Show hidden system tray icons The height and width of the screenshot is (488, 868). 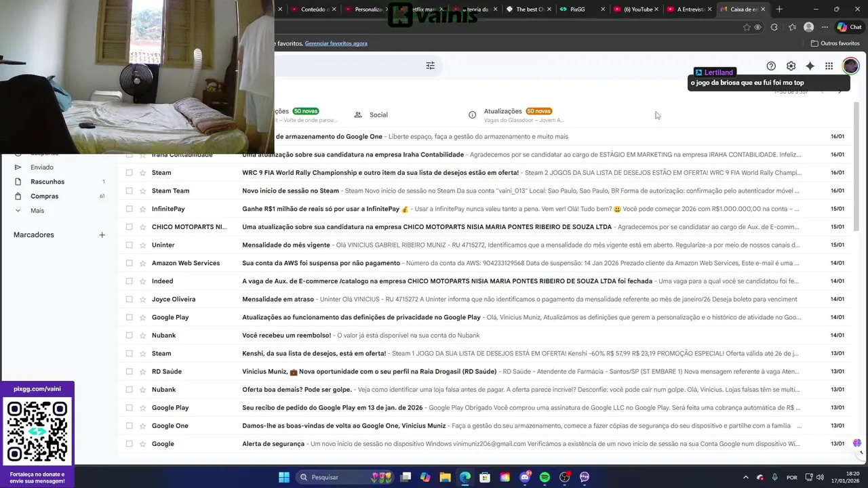(746, 477)
